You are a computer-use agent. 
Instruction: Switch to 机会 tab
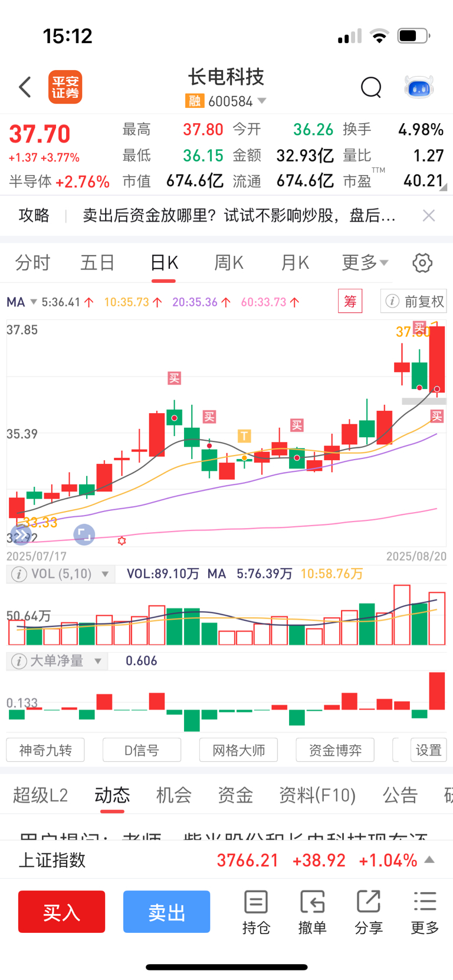(173, 796)
